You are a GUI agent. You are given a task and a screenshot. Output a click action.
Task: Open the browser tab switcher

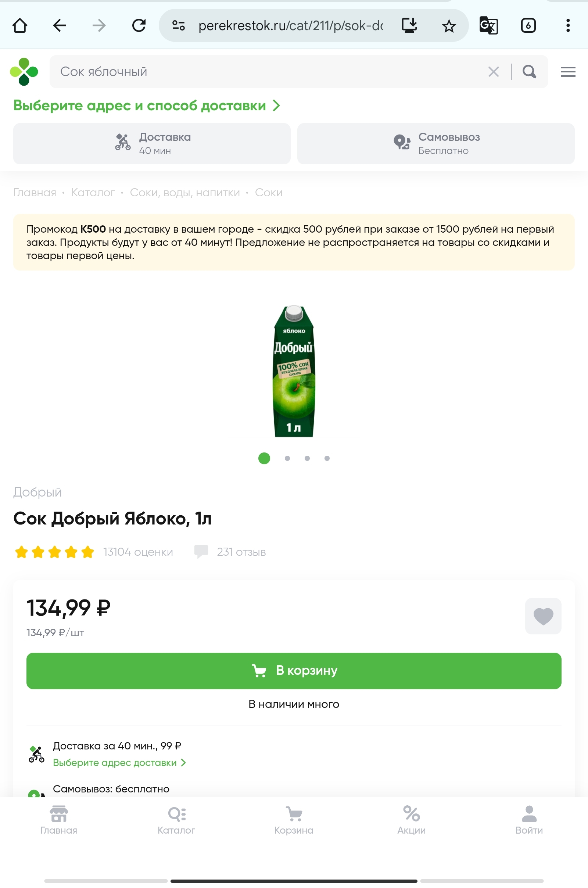tap(528, 26)
